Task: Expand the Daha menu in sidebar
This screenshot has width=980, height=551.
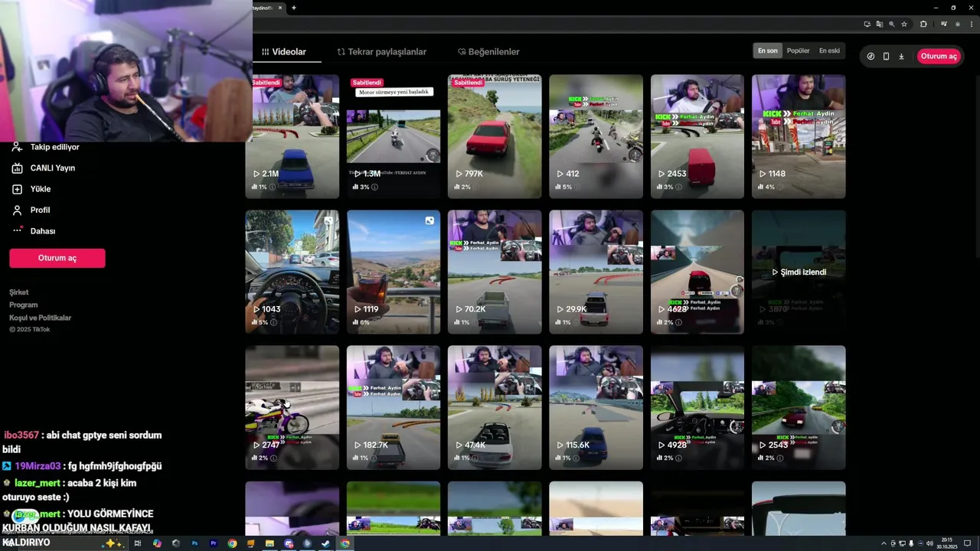Action: 34,231
